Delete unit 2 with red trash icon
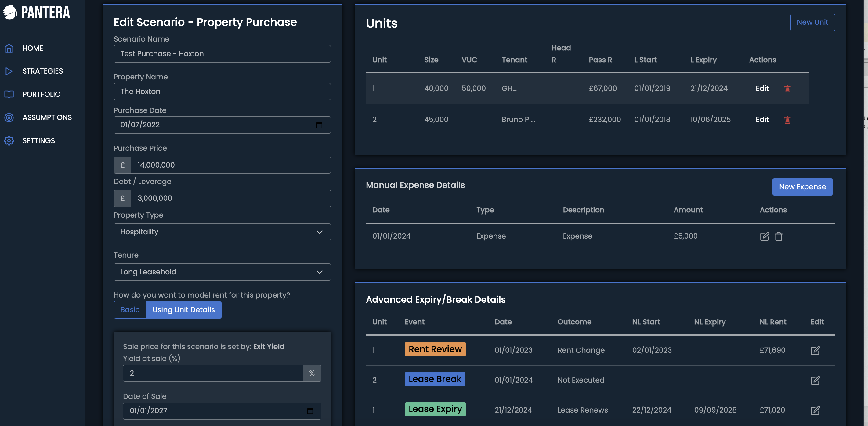This screenshot has height=426, width=868. coord(787,120)
